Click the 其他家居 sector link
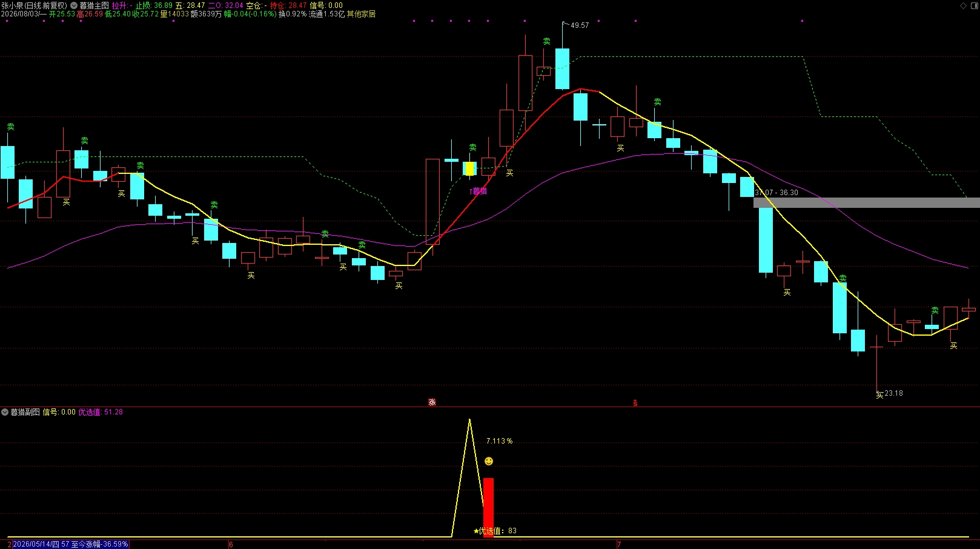 (361, 14)
